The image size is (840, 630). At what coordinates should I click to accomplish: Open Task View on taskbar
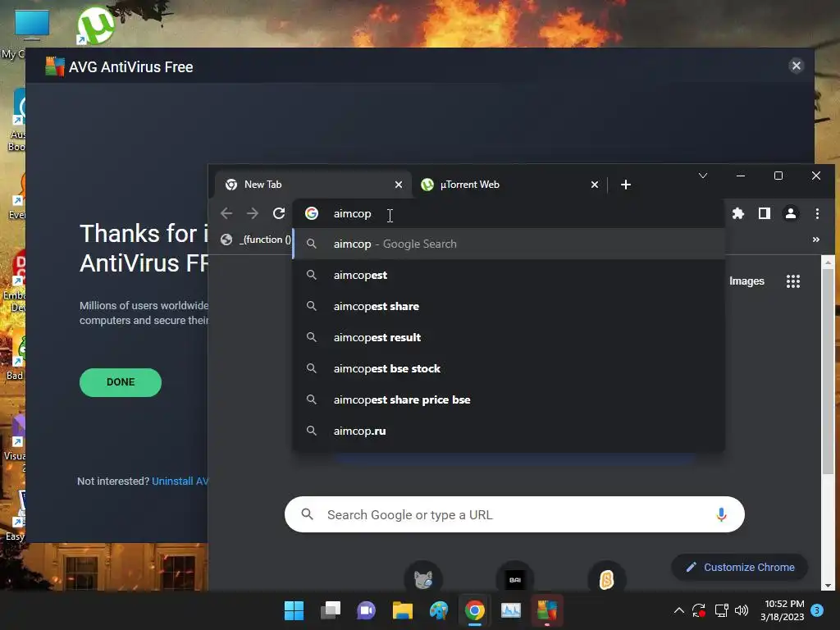[330, 610]
